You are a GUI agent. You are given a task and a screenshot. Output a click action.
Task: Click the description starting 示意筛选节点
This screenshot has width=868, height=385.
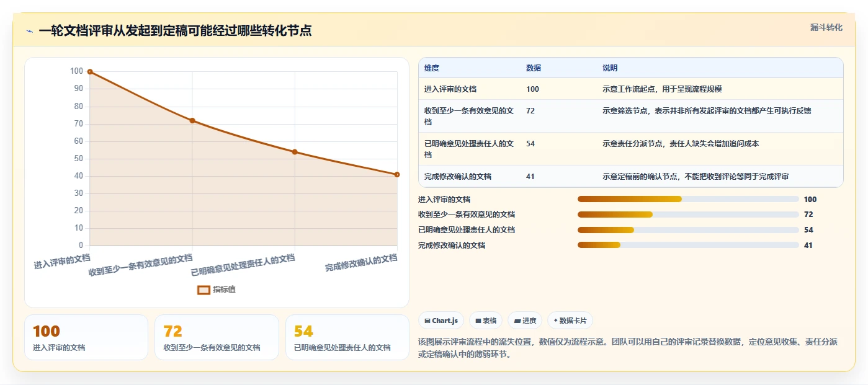click(x=707, y=111)
